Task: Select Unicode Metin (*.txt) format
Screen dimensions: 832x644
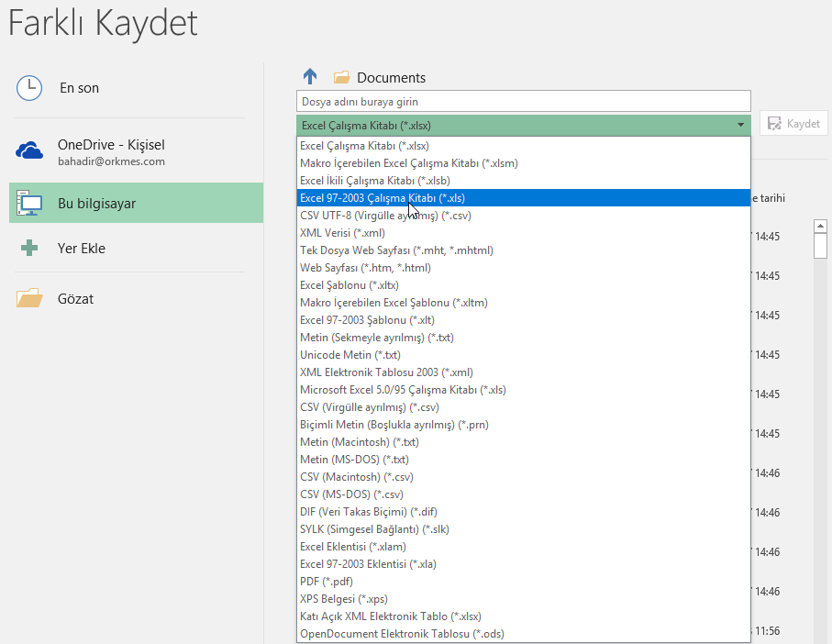Action: point(524,355)
